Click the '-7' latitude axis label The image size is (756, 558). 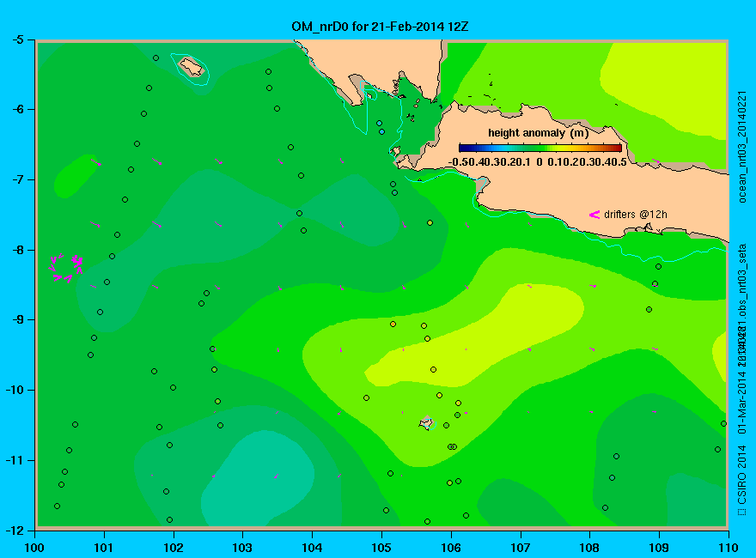coord(17,179)
